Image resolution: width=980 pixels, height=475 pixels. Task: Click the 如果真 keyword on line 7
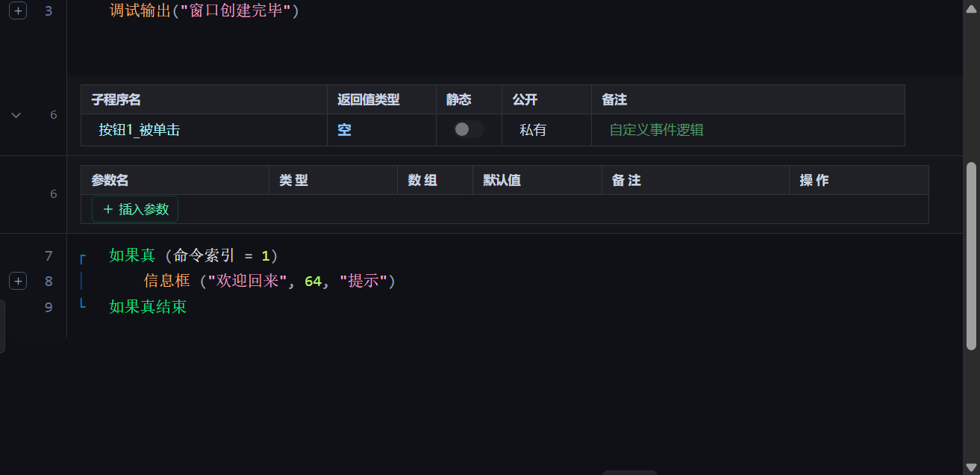[x=132, y=255]
